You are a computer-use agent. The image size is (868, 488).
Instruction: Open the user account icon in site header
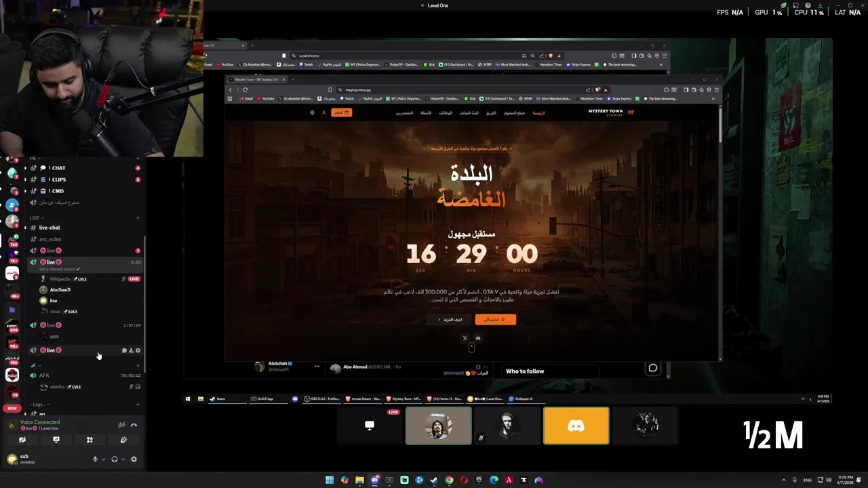click(x=323, y=113)
